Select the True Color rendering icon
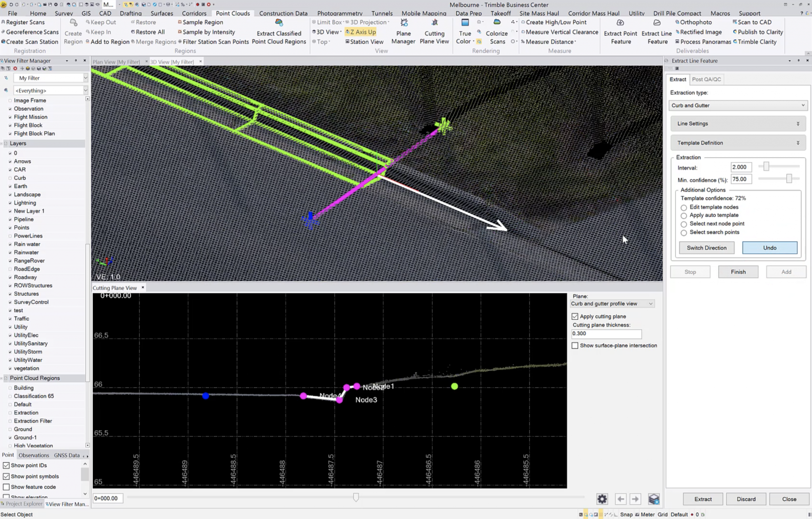The image size is (812, 519). 465,23
